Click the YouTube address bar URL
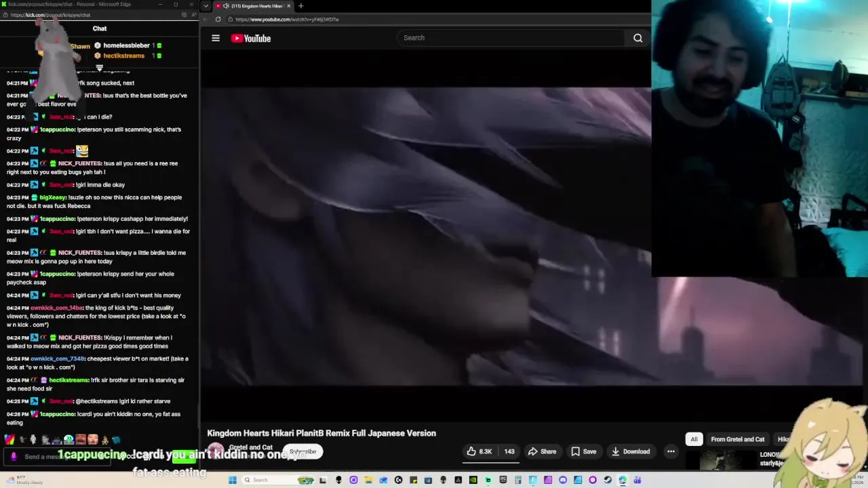Screen dimensions: 868x488 (288, 19)
